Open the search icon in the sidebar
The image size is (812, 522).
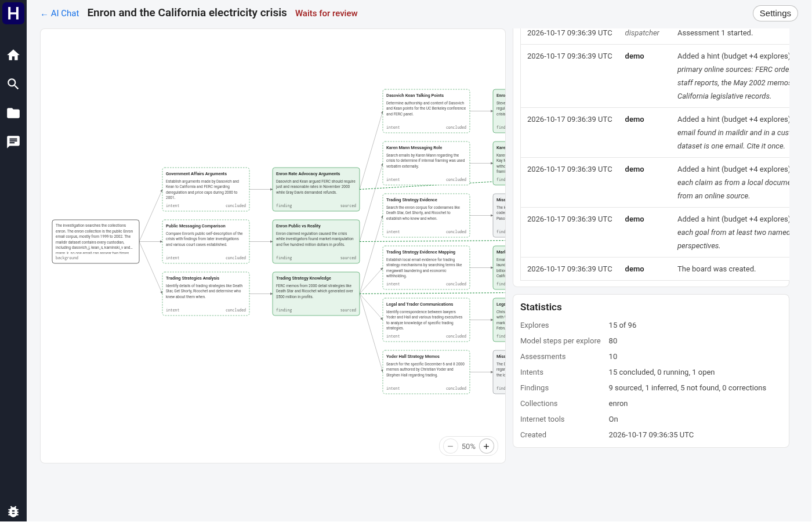[13, 84]
